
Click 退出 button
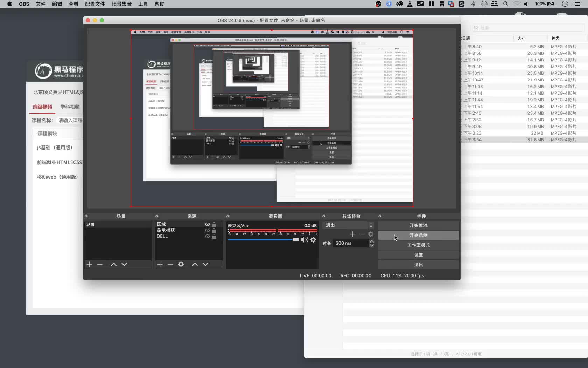pyautogui.click(x=418, y=265)
